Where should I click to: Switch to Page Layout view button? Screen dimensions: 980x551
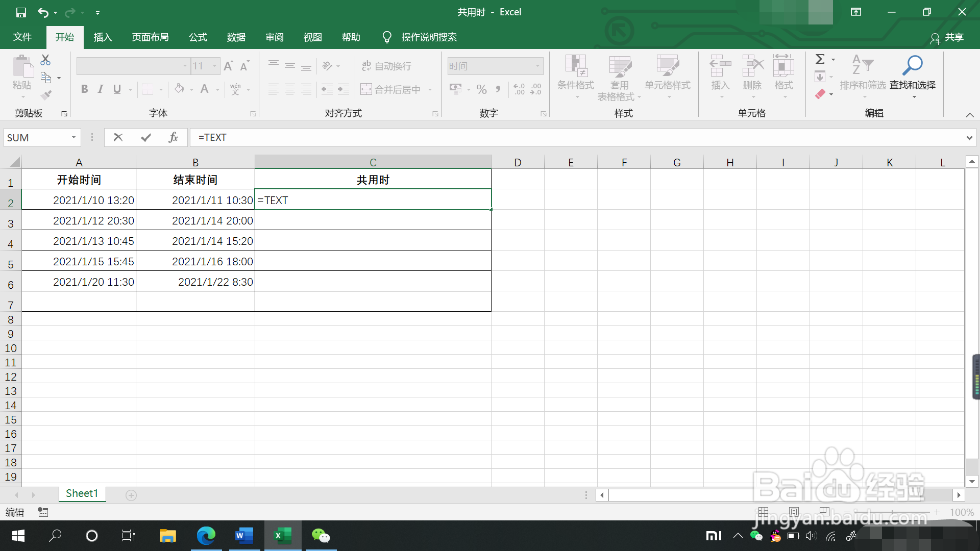pyautogui.click(x=794, y=512)
